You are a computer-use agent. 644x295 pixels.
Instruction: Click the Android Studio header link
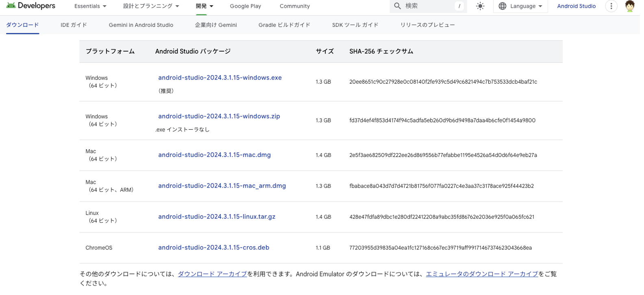(576, 6)
